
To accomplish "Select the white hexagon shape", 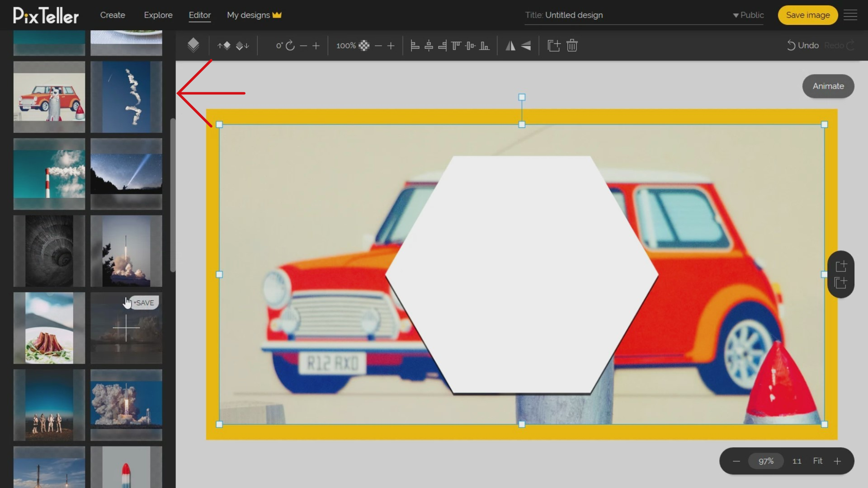I will tap(522, 275).
